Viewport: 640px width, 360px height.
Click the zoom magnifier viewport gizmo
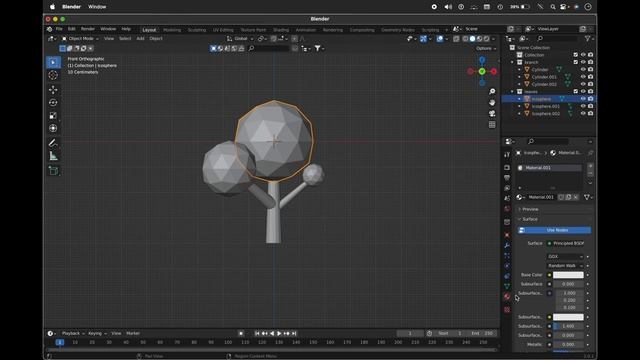492,91
